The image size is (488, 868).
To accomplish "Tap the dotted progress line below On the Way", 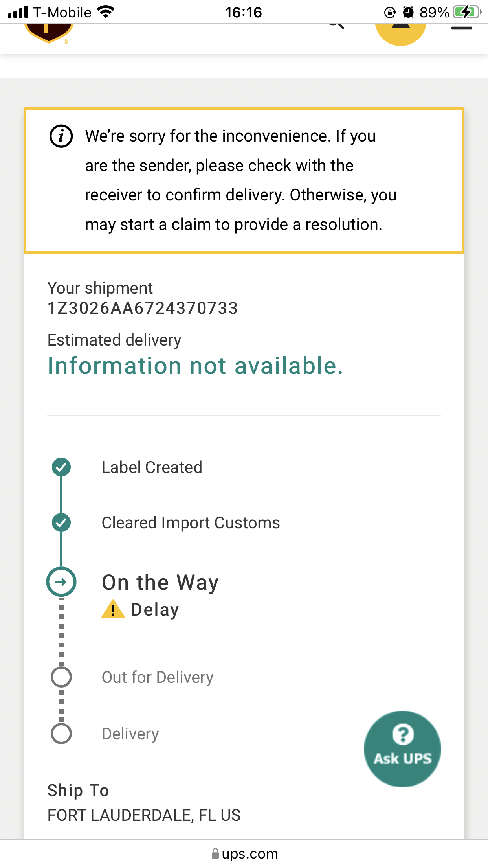I will [61, 631].
